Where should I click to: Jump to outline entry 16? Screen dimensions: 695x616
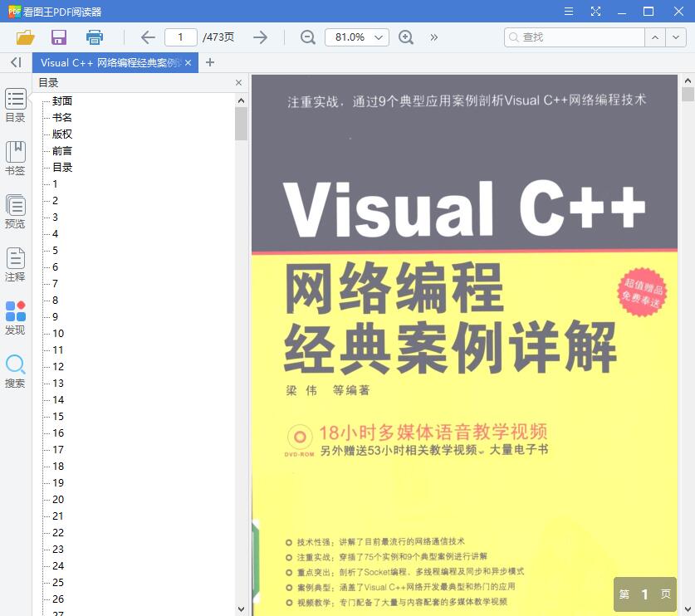pos(58,433)
